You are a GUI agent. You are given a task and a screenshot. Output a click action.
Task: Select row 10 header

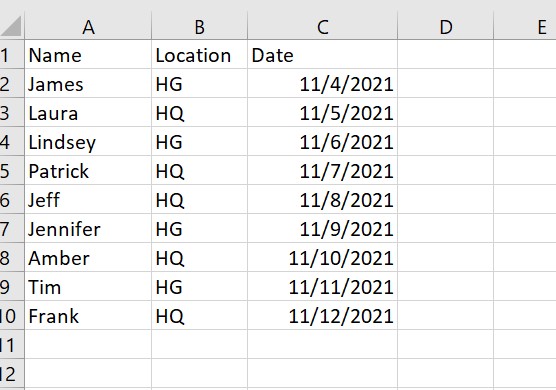[12, 316]
